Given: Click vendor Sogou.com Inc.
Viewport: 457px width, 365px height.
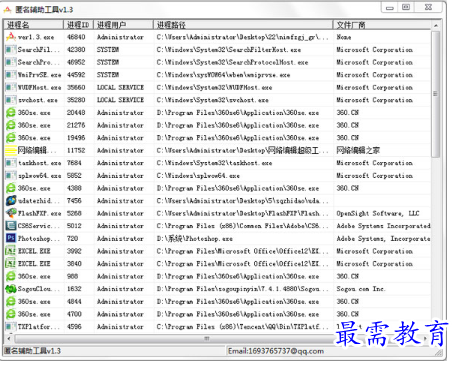Looking at the screenshot, I should pos(361,289).
